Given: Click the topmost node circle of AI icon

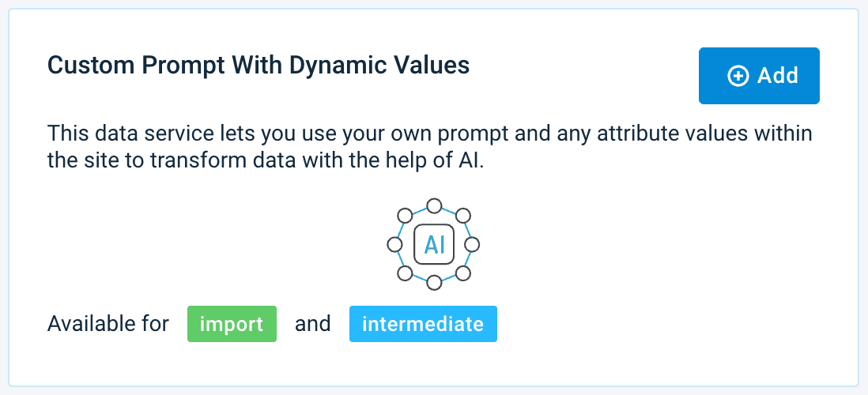Looking at the screenshot, I should point(434,206).
